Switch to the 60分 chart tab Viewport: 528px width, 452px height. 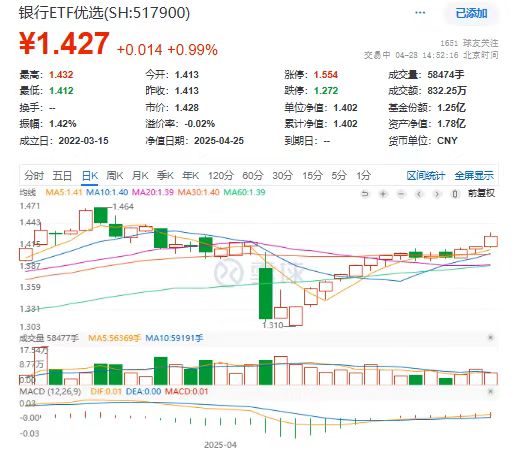[x=253, y=175]
